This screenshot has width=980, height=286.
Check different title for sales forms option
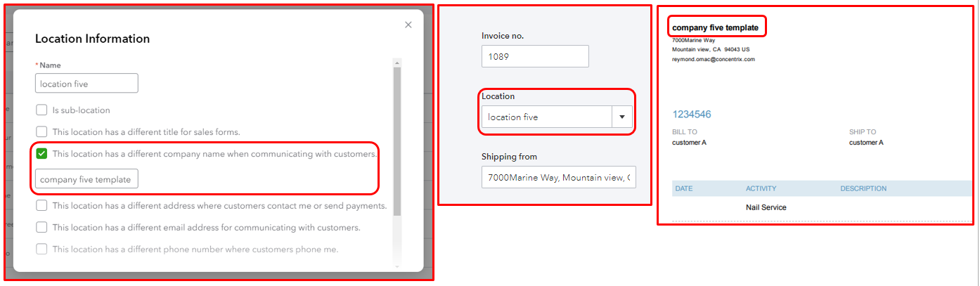tap(41, 131)
